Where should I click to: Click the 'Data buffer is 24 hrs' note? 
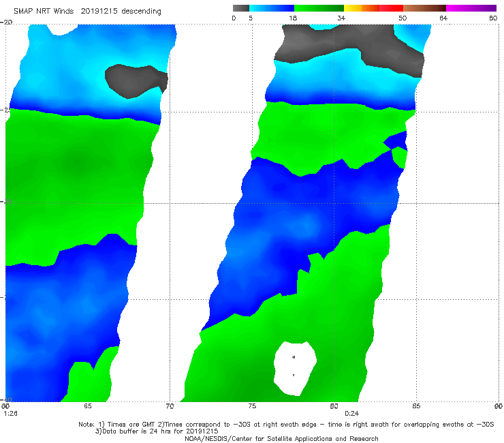click(157, 431)
